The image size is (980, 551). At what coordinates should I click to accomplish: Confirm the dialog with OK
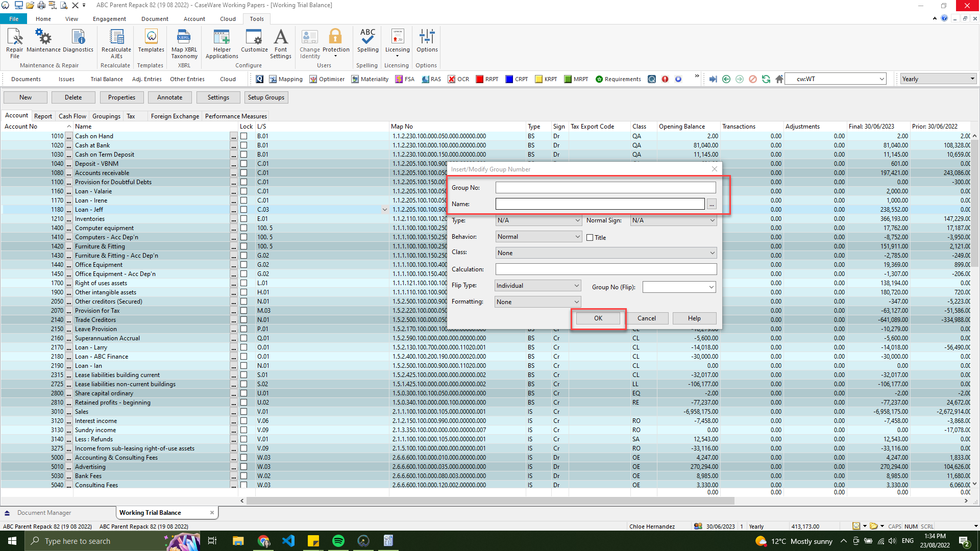(x=598, y=318)
